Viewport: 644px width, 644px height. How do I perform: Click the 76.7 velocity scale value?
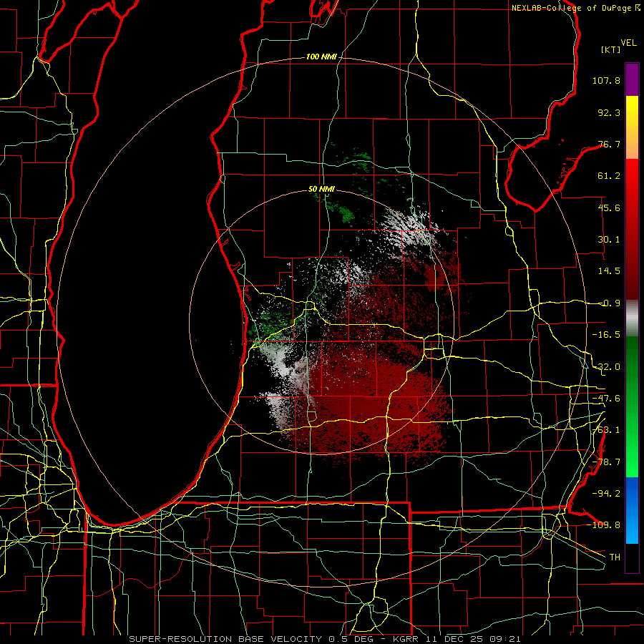609,144
